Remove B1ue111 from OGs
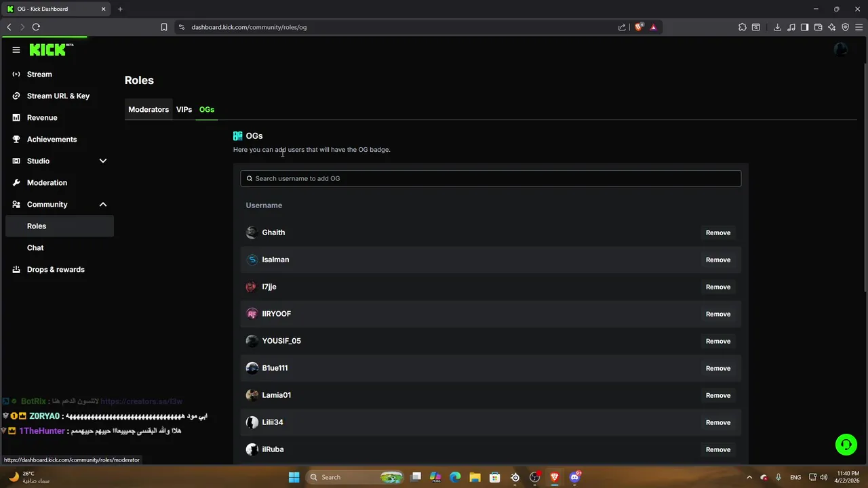This screenshot has height=488, width=868. click(718, 368)
